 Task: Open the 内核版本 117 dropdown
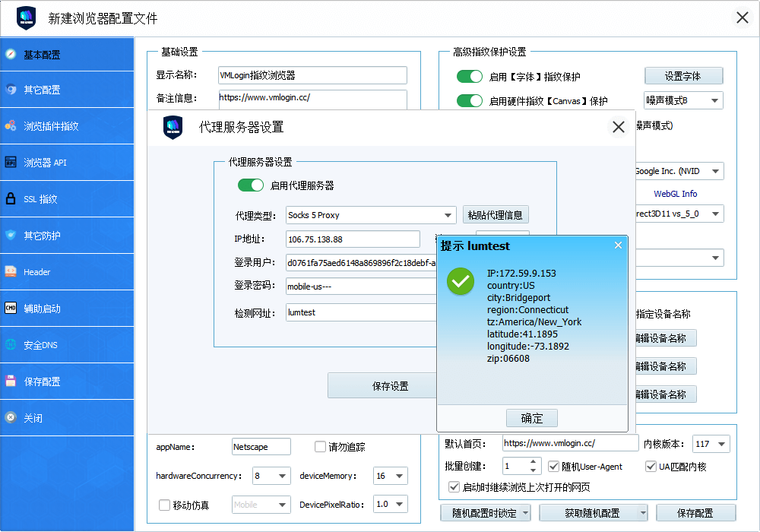pos(711,444)
